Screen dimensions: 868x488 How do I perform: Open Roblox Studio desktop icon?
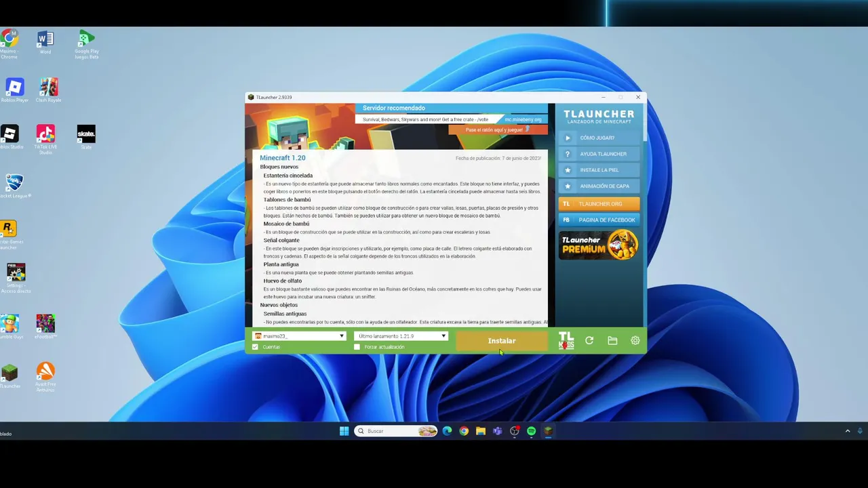[10, 137]
